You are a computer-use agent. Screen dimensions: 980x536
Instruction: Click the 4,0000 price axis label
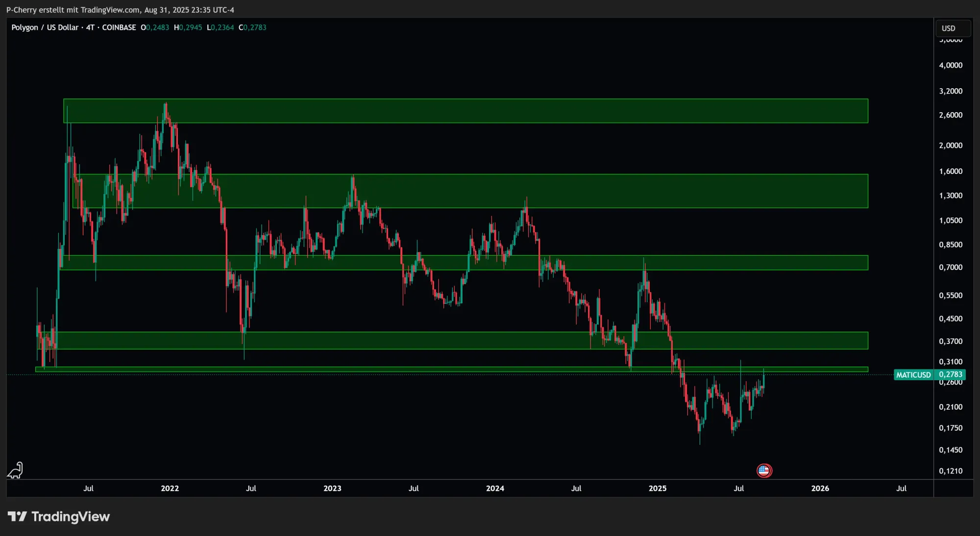[x=951, y=65]
